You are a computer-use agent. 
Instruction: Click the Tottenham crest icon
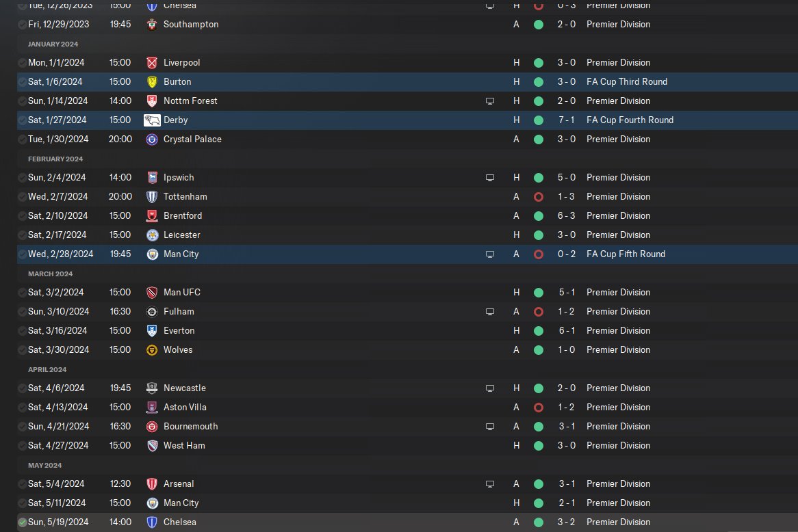point(152,197)
